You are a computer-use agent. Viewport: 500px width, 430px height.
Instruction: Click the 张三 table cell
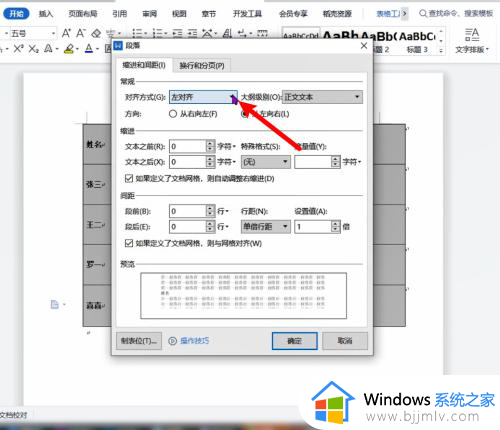97,184
